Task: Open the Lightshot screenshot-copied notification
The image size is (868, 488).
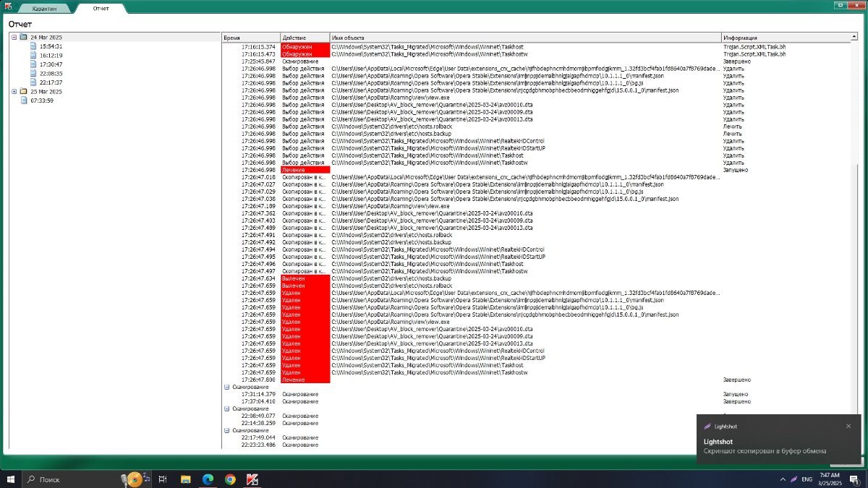Action: [779, 440]
